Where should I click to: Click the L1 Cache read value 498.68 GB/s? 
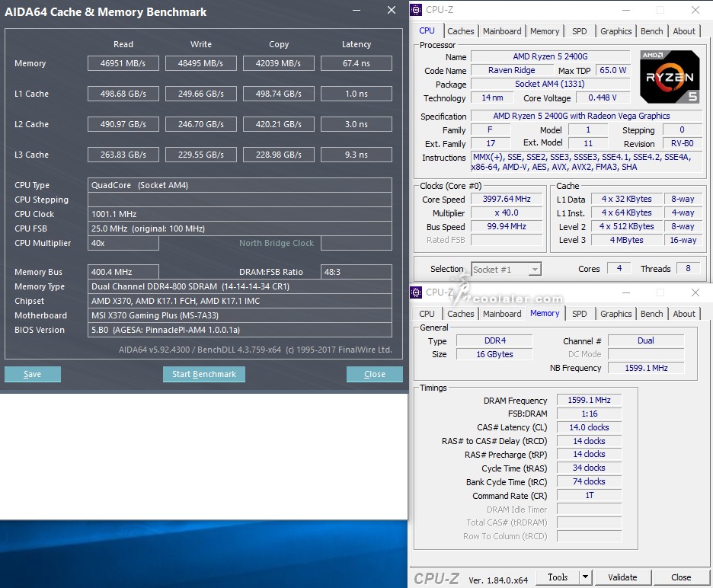[123, 94]
